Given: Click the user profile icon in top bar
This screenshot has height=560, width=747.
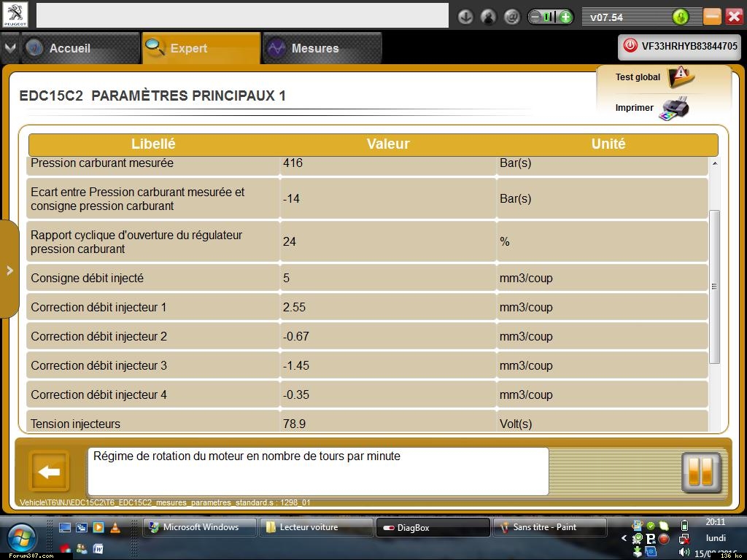Looking at the screenshot, I should 489,16.
